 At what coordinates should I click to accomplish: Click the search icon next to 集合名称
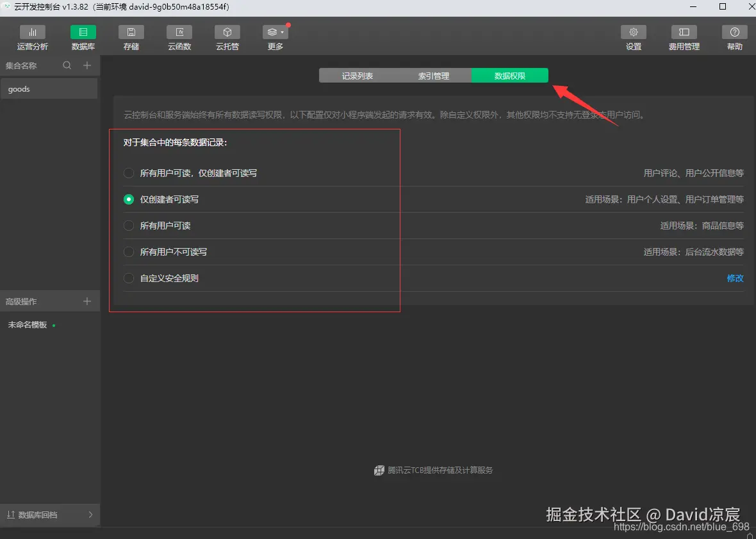click(x=67, y=65)
